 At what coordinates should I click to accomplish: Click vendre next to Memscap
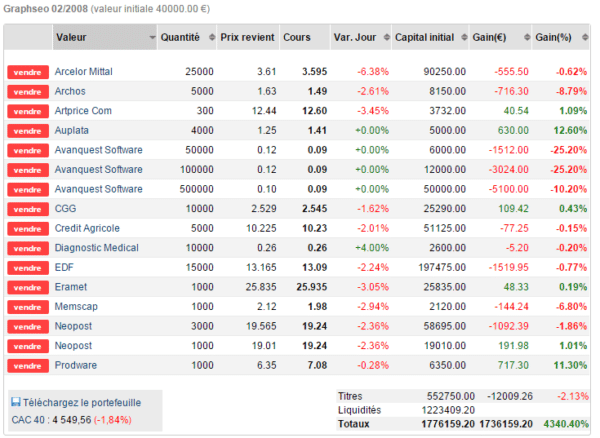tap(28, 307)
